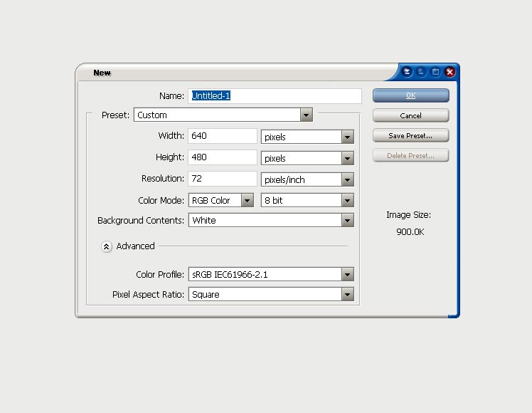This screenshot has width=532, height=413.
Task: Open Color Profile dropdown sRGB IEC61966-2.1
Action: (271, 274)
